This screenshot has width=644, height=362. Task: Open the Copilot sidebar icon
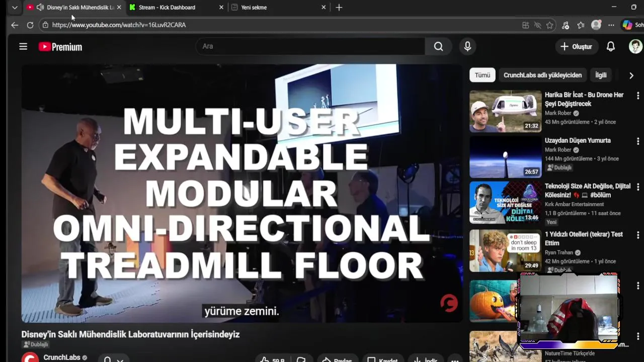tap(627, 25)
